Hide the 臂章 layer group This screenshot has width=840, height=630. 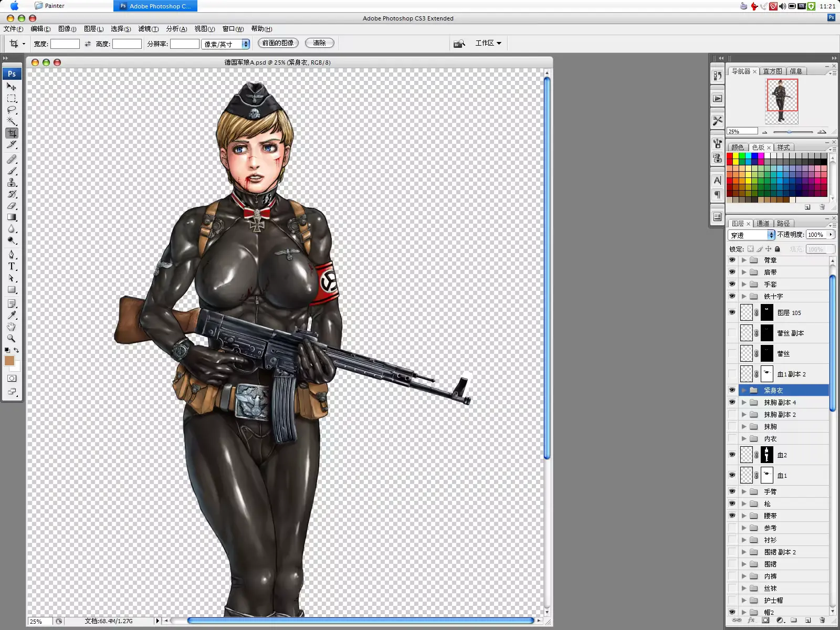click(732, 260)
